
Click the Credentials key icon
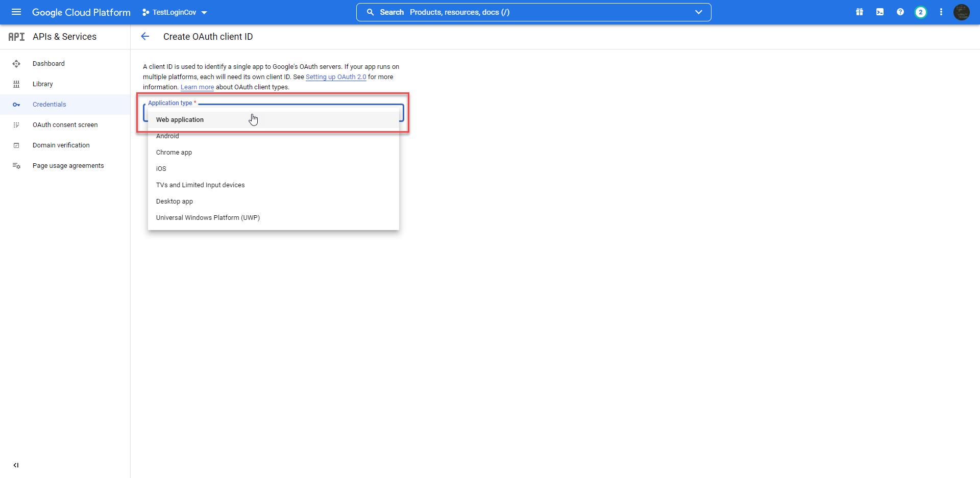(16, 105)
